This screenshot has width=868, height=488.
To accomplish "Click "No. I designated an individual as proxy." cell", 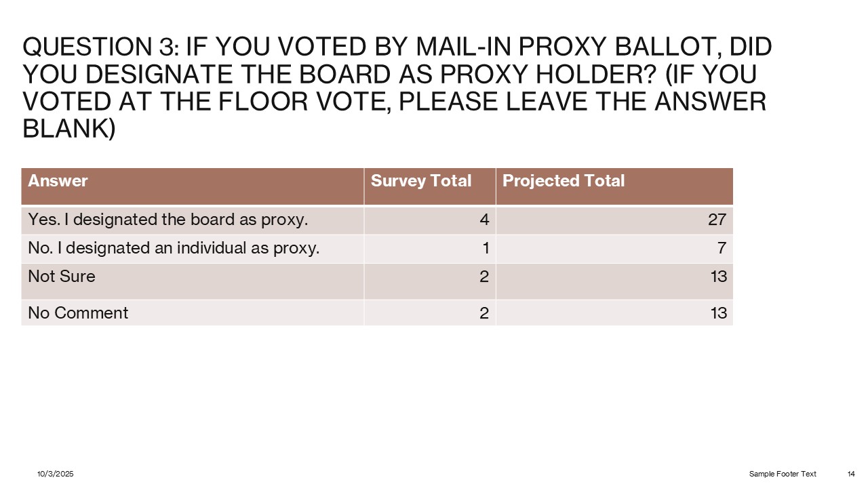I will coord(174,248).
